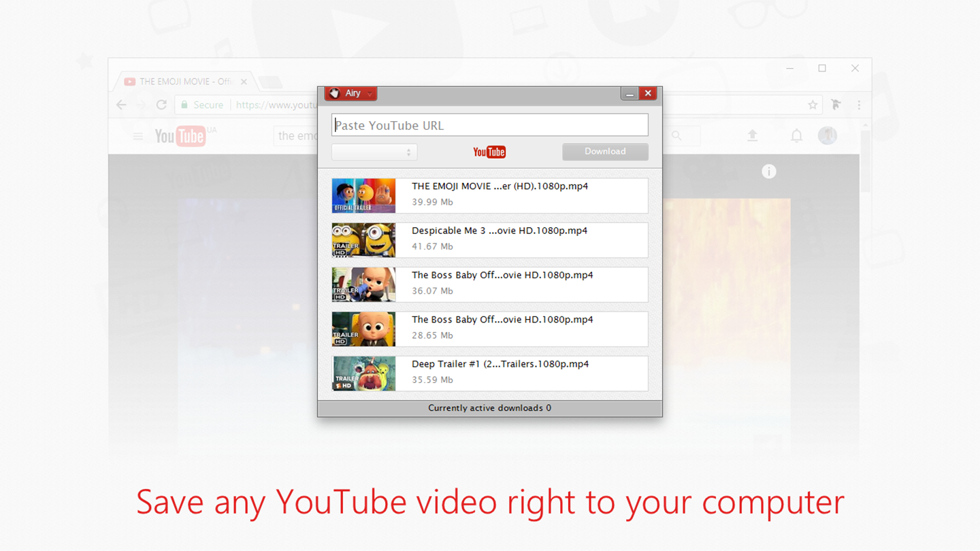Open a new tab in Chrome
980x551 pixels.
click(x=271, y=82)
